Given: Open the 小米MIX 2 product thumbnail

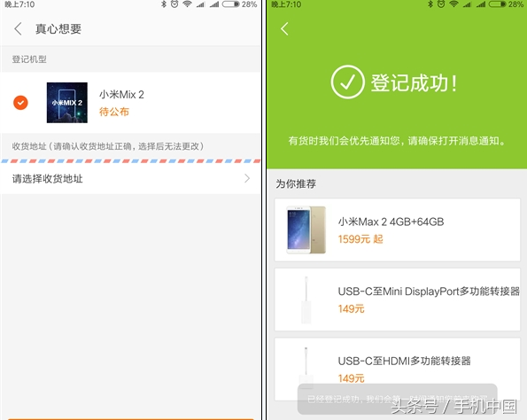Looking at the screenshot, I should pos(67,103).
